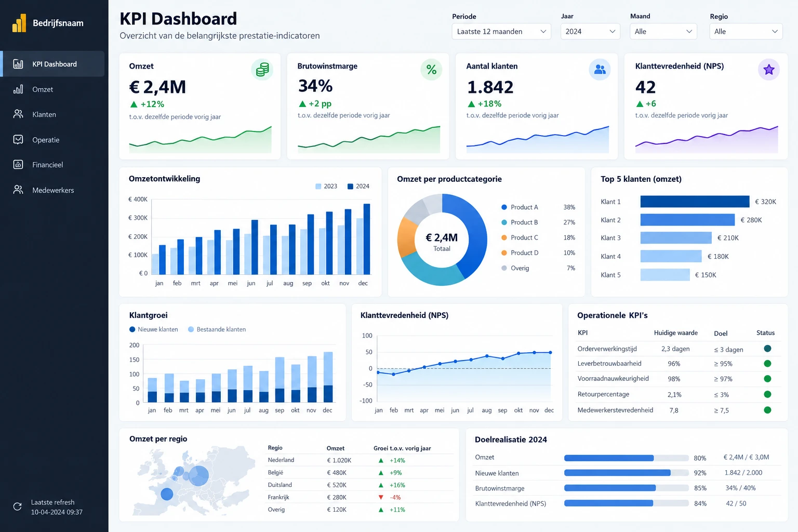Click the green up arrow for Nederland
798x532 pixels.
coord(381,460)
